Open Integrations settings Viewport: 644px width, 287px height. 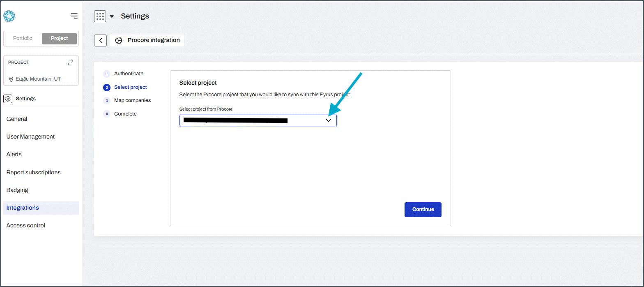41,208
